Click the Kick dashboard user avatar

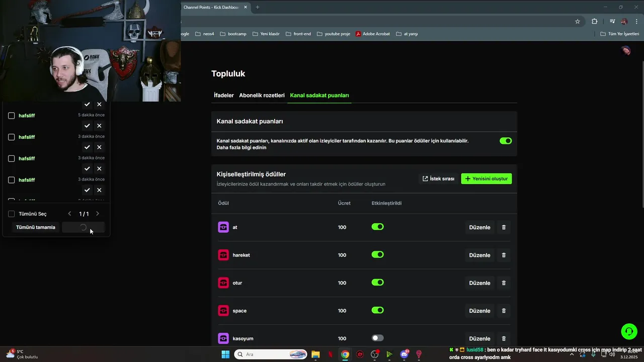point(626,50)
